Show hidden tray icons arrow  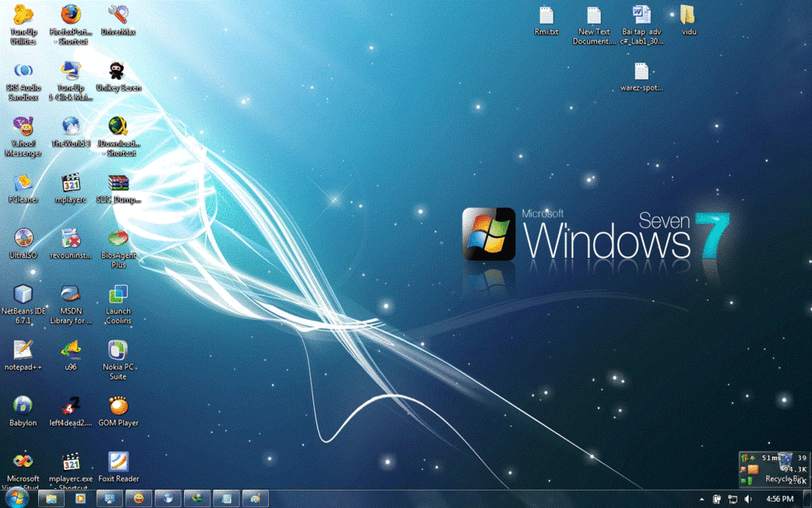pyautogui.click(x=702, y=499)
